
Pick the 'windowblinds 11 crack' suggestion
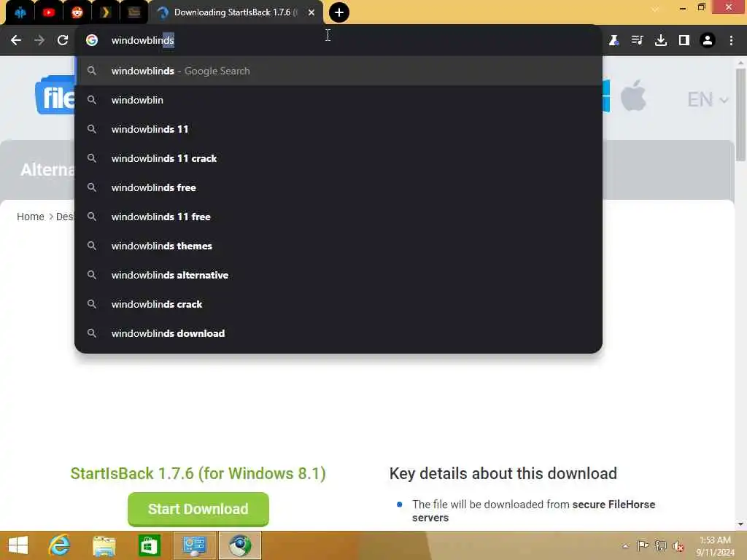pyautogui.click(x=338, y=158)
